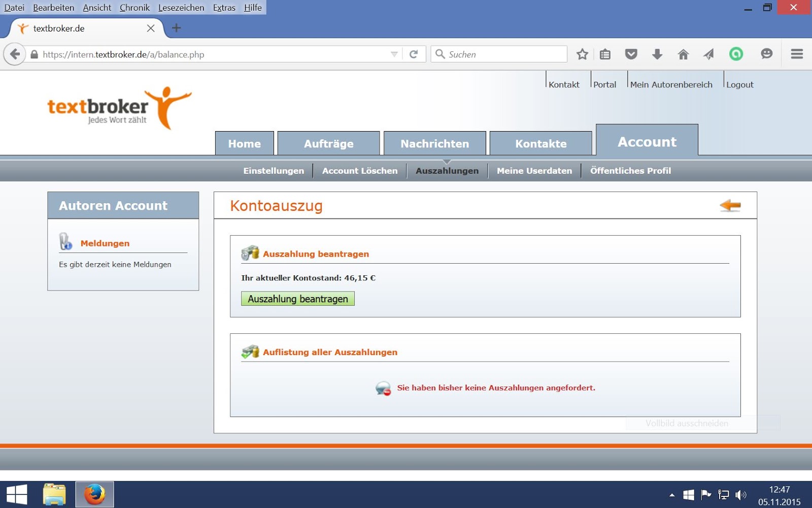
Task: Save page to Pocket
Action: [631, 54]
